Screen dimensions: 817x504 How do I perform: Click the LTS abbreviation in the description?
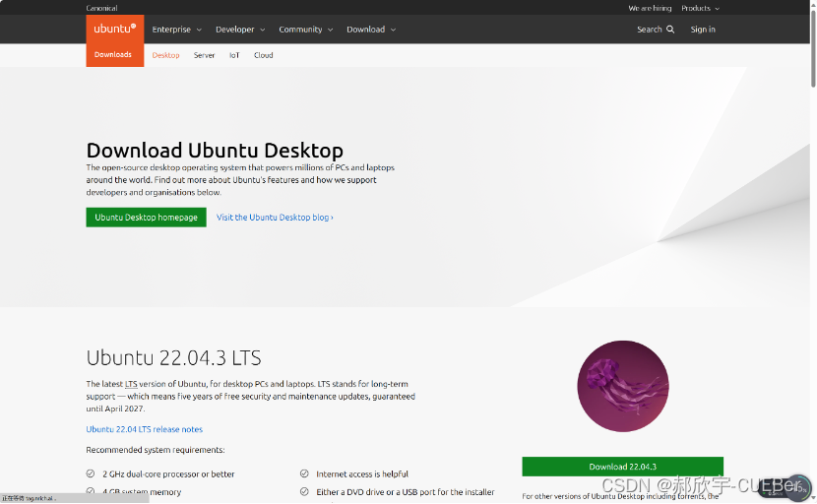tap(131, 384)
